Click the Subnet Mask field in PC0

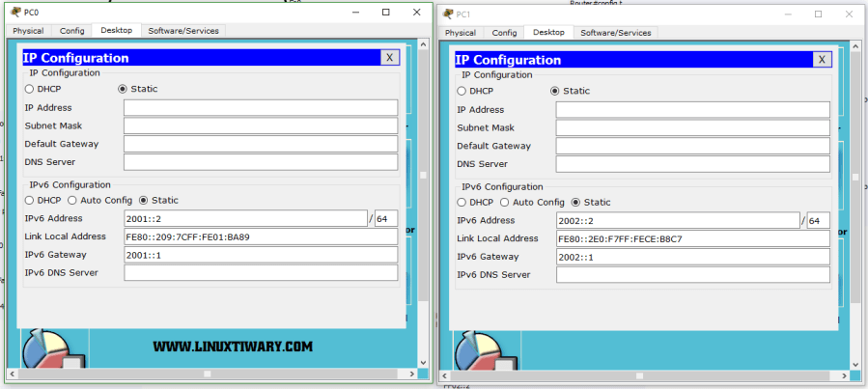(x=261, y=125)
